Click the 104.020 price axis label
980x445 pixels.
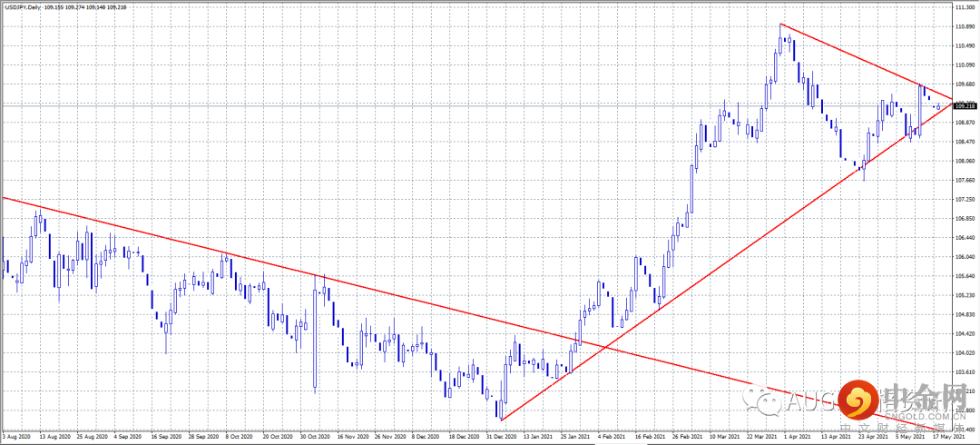pos(966,353)
